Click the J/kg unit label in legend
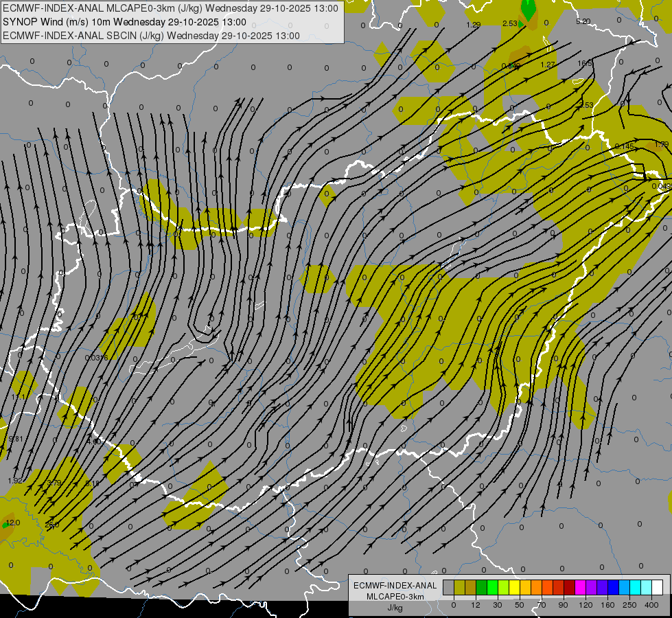Screen dimensions: 672x618 click(x=395, y=608)
